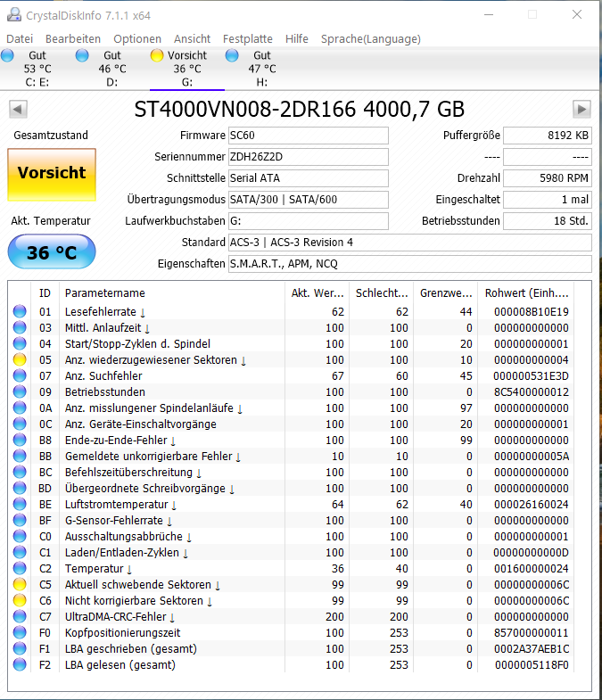The image size is (602, 700).
Task: Click status orb of Anz. Suchfehler row
Action: tap(20, 375)
